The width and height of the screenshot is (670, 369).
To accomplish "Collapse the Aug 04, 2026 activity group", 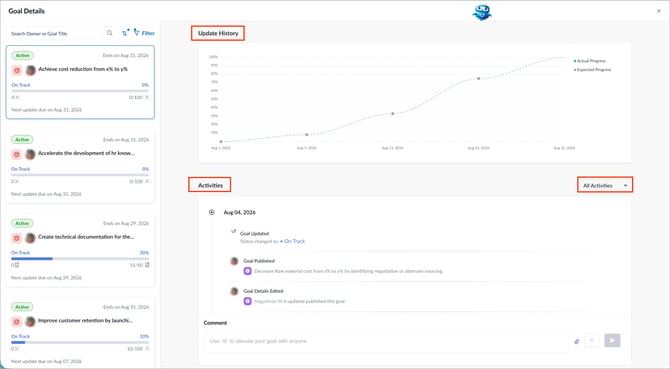I will (212, 212).
